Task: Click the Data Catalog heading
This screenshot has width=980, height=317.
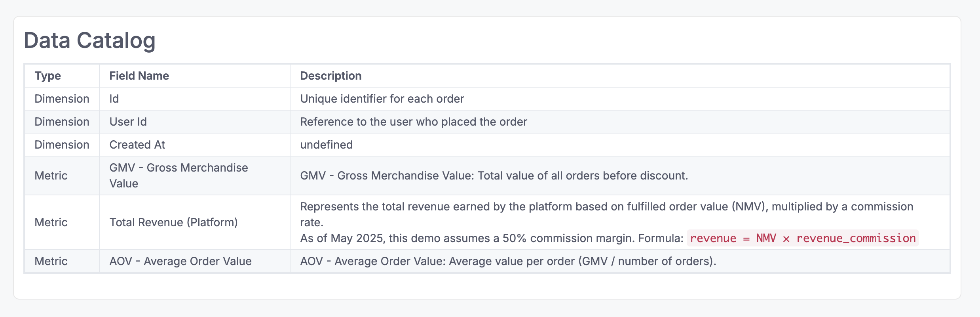Action: click(x=89, y=40)
